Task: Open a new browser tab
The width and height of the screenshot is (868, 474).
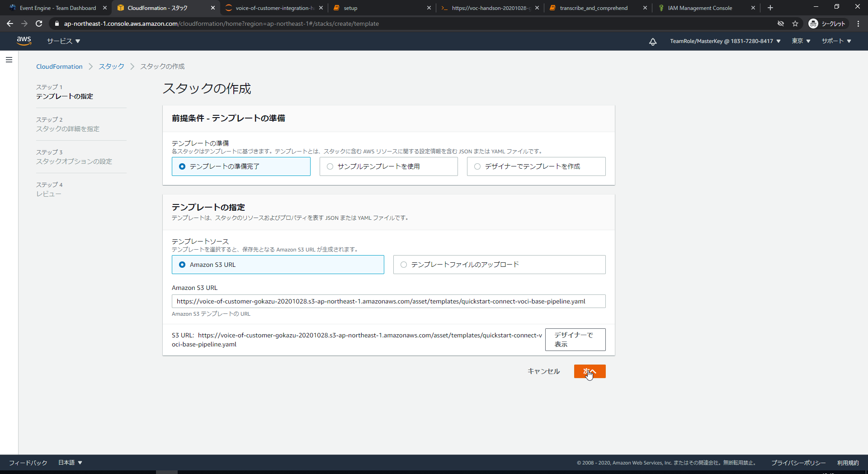Action: click(x=770, y=8)
